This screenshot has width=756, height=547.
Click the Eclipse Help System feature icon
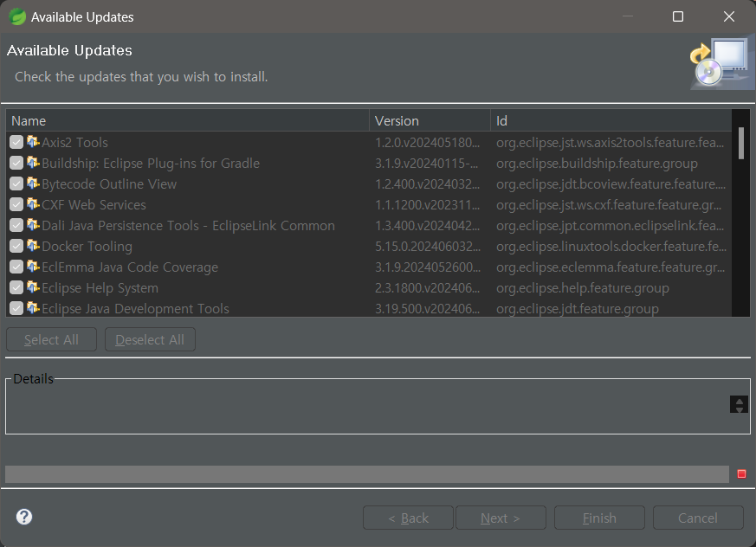[33, 286]
